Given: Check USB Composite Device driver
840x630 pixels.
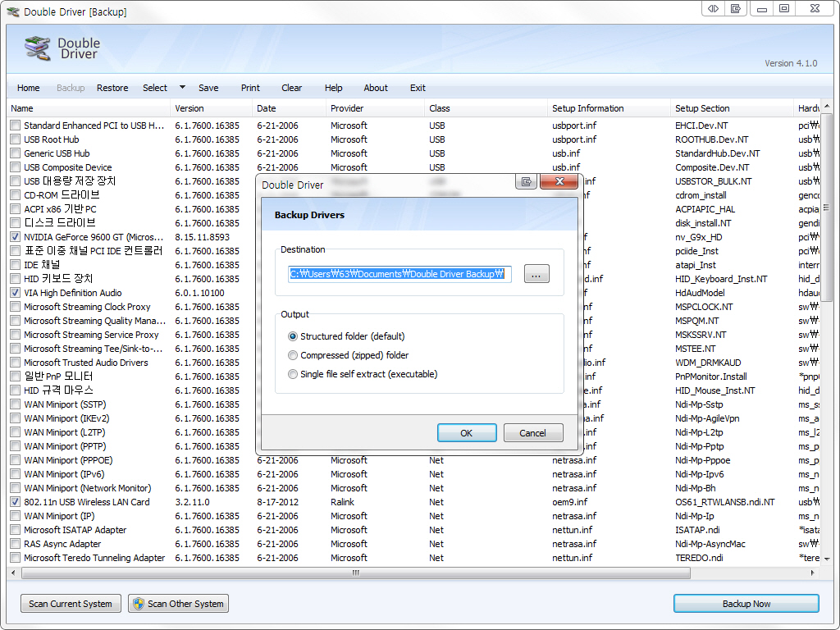Looking at the screenshot, I should pos(15,167).
